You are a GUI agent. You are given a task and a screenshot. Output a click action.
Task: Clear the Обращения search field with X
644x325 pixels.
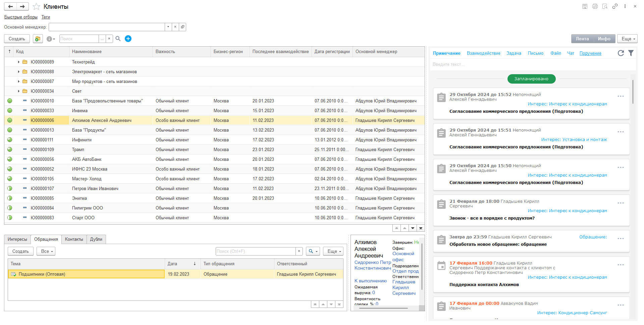(299, 251)
